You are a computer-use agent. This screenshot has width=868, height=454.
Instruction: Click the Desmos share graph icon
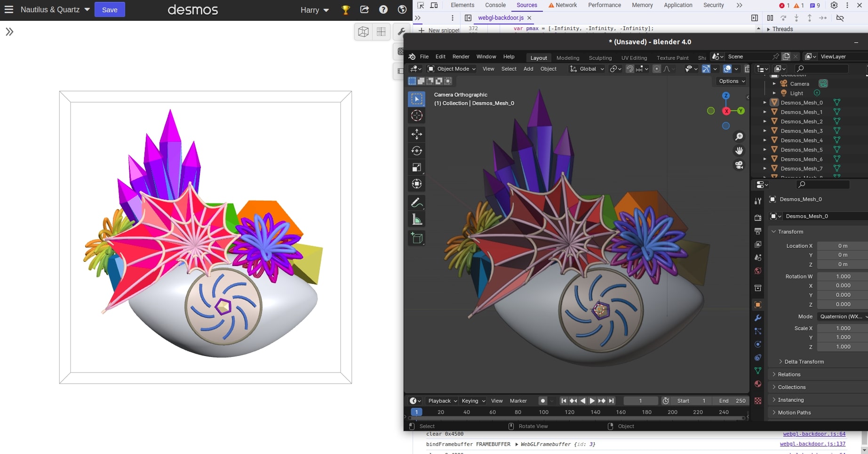365,10
